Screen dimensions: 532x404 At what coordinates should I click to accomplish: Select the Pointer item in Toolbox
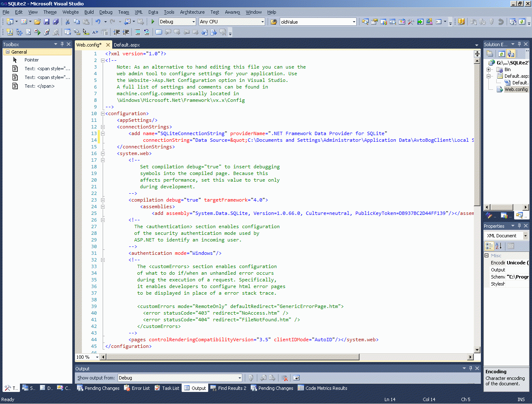37,60
